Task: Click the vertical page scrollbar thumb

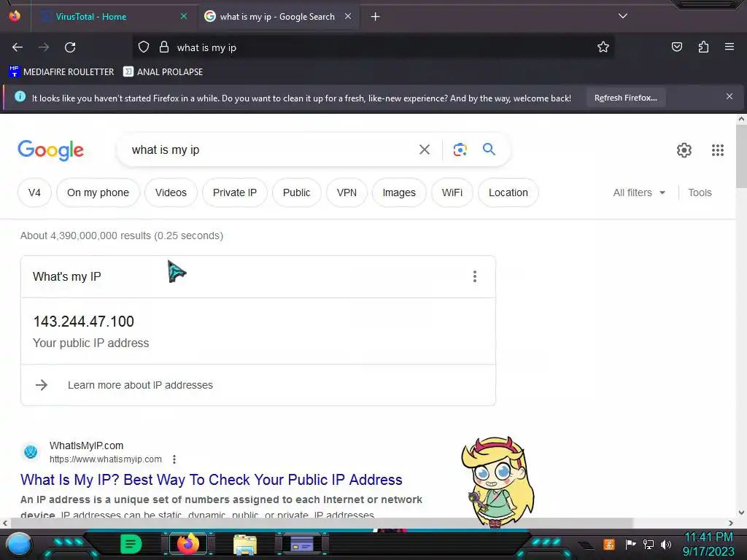Action: point(741,156)
